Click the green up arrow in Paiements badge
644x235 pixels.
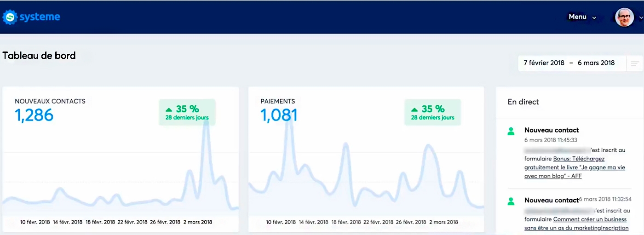(x=414, y=109)
